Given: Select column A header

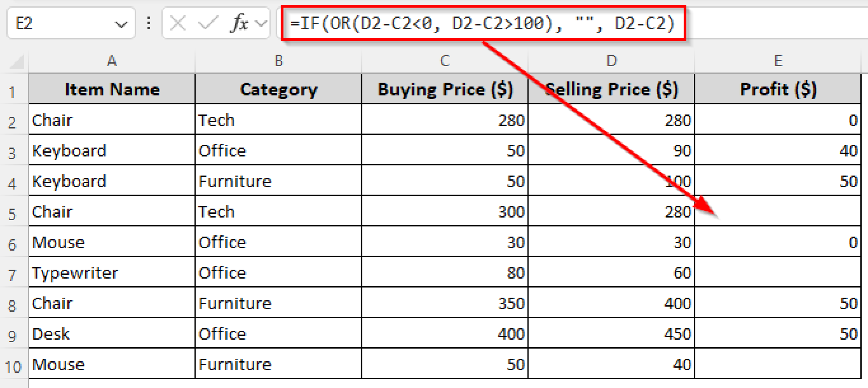Looking at the screenshot, I should (111, 61).
